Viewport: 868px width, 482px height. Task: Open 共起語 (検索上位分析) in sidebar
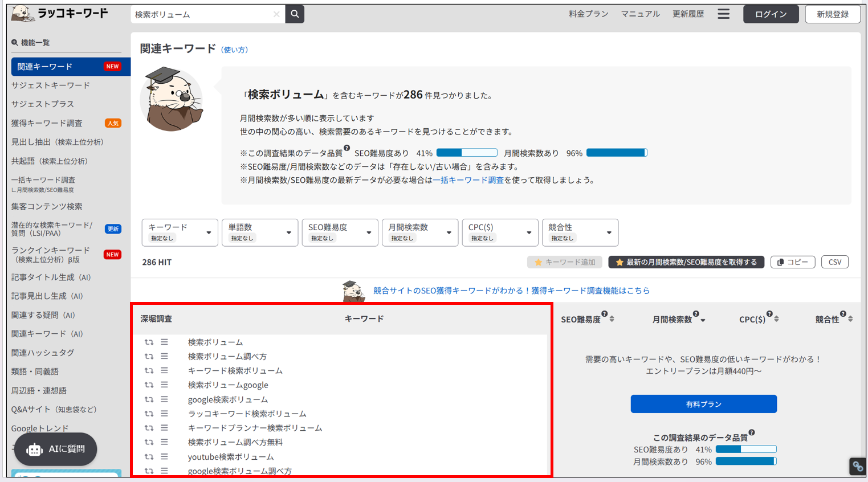pos(50,161)
